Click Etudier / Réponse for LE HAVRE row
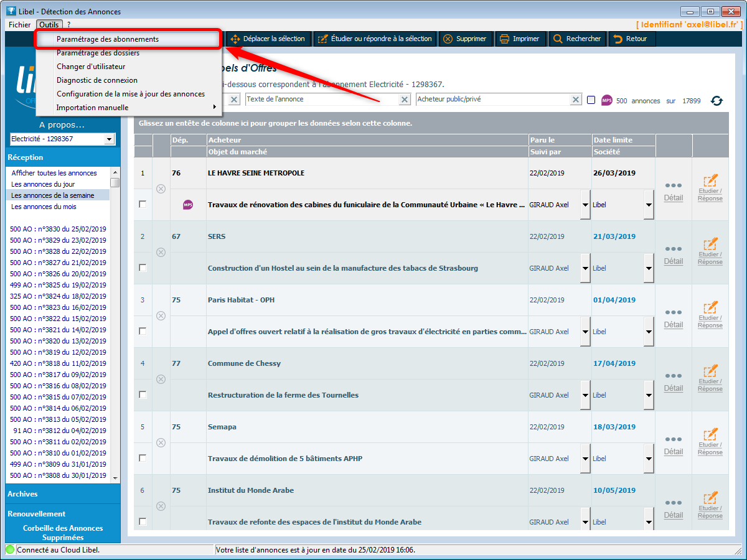The width and height of the screenshot is (747, 560). click(x=710, y=189)
